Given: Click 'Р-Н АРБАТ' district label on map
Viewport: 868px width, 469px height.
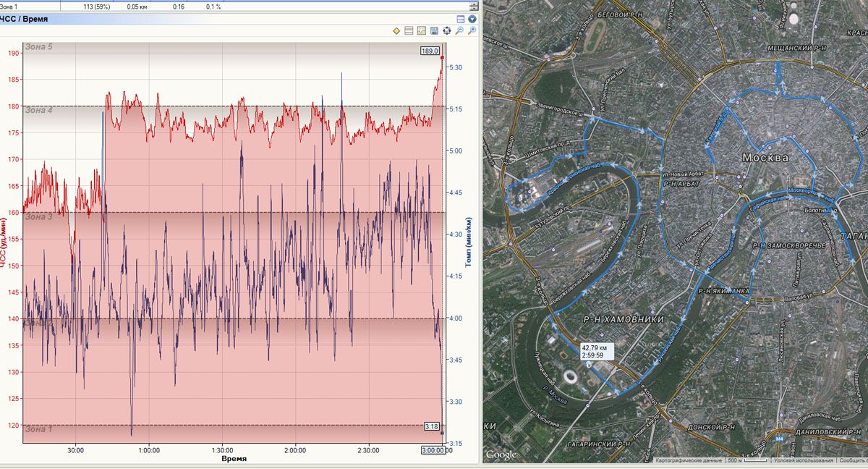Looking at the screenshot, I should tap(684, 185).
